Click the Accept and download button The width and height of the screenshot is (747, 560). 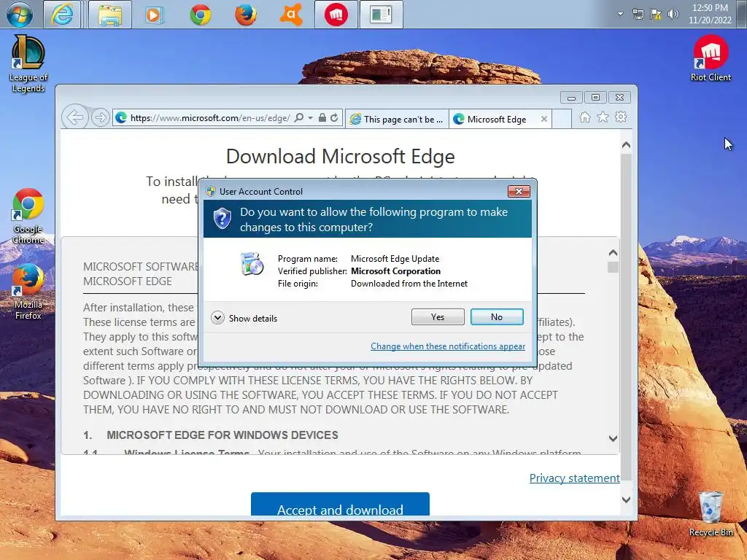pyautogui.click(x=340, y=505)
